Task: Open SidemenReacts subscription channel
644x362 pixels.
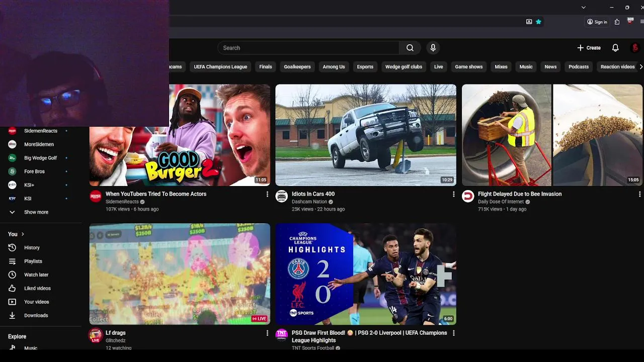Action: click(x=41, y=131)
